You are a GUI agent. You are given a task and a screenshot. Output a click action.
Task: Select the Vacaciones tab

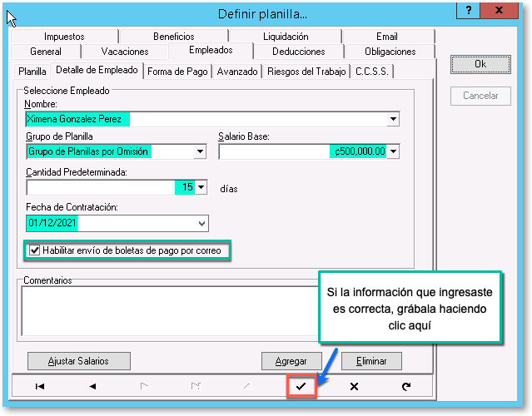125,52
